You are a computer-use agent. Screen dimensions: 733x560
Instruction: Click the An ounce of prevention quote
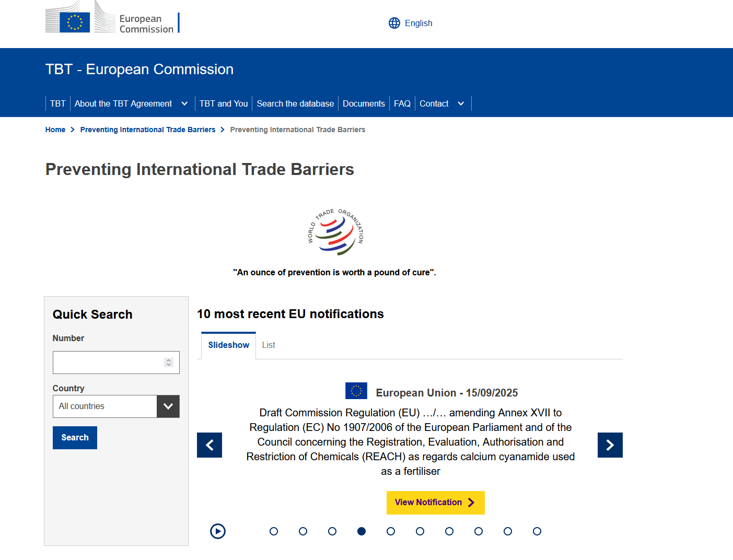tap(334, 272)
